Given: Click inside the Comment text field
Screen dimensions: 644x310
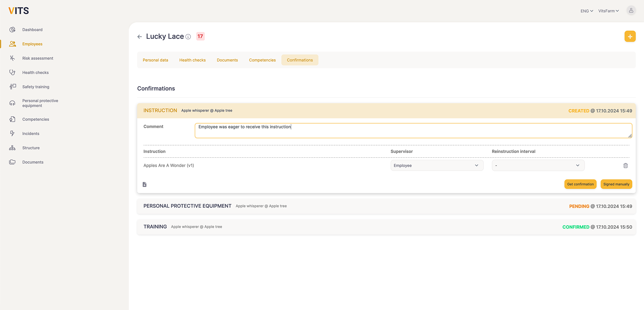Looking at the screenshot, I should point(413,131).
